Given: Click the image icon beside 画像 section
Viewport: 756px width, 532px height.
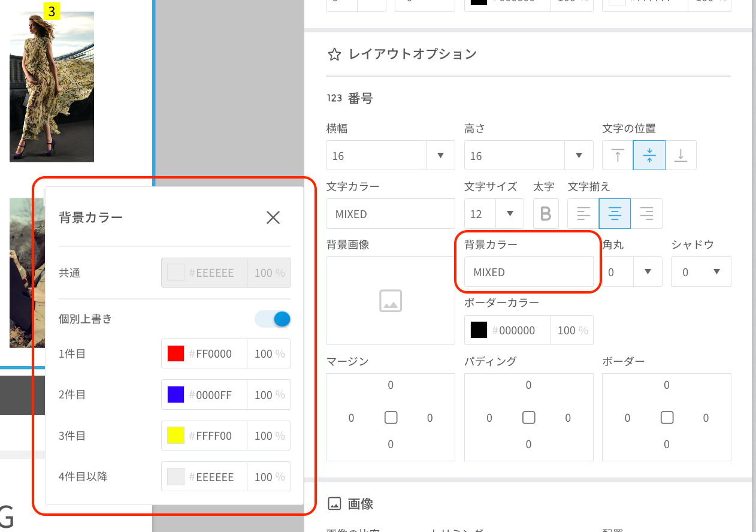Looking at the screenshot, I should click(334, 504).
